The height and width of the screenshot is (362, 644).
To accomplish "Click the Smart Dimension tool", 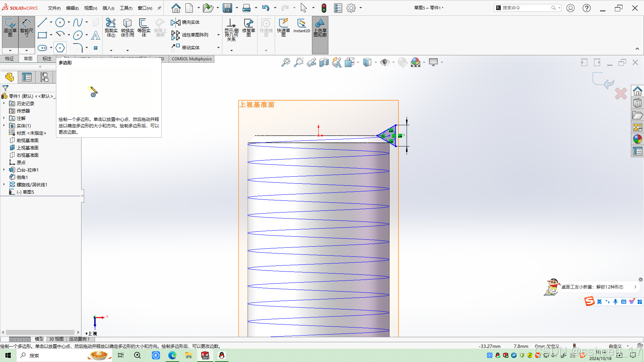I will pyautogui.click(x=26, y=27).
